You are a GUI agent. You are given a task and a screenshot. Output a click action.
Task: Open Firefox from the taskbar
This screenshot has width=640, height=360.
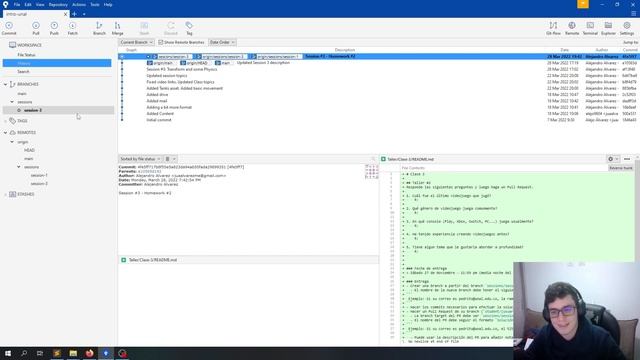pyautogui.click(x=89, y=353)
